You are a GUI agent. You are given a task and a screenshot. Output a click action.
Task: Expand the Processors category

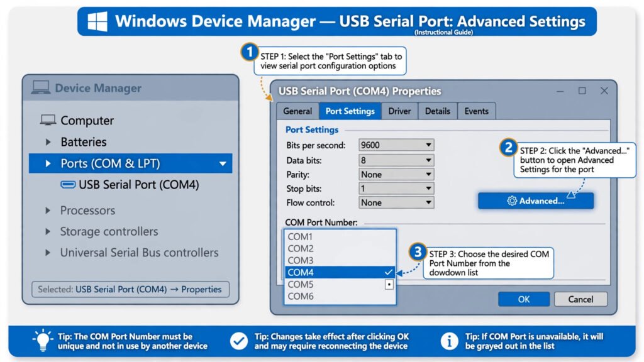pyautogui.click(x=48, y=211)
